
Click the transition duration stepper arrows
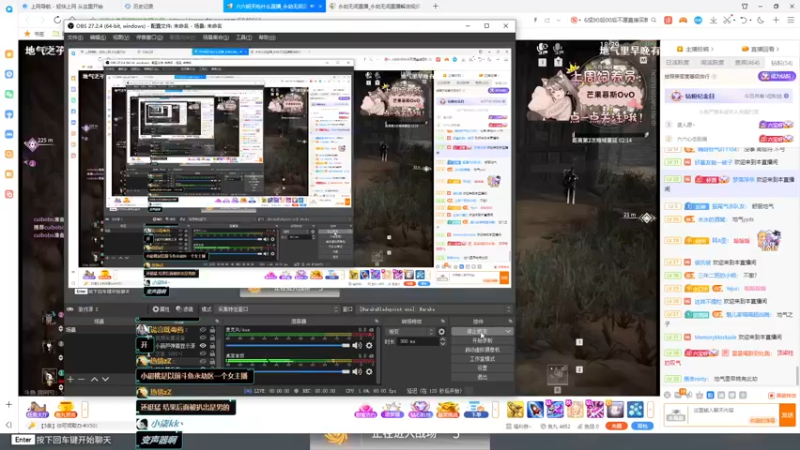pos(442,341)
